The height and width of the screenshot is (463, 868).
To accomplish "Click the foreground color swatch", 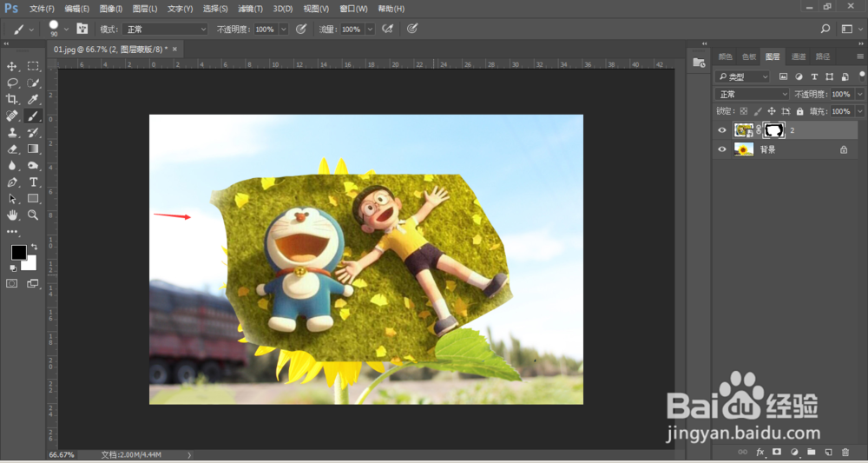I will click(19, 253).
